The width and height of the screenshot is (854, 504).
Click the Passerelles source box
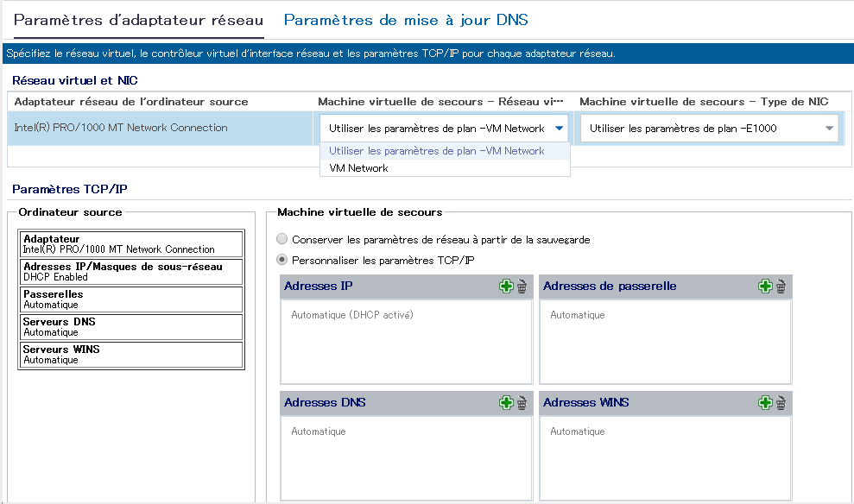[130, 299]
